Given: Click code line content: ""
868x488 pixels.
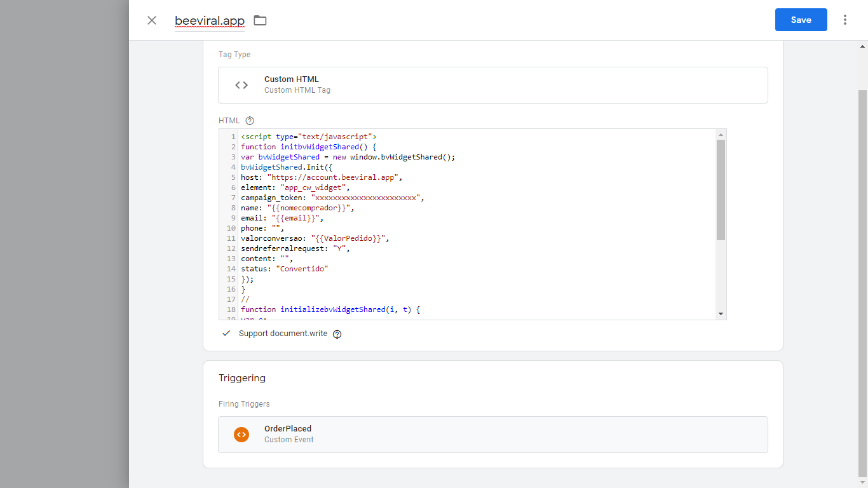Looking at the screenshot, I should (267, 259).
